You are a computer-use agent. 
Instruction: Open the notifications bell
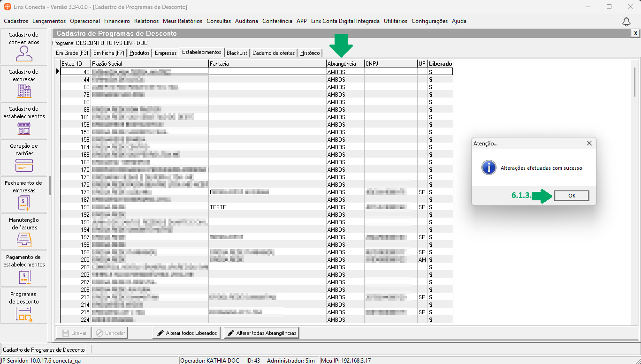coord(626,22)
